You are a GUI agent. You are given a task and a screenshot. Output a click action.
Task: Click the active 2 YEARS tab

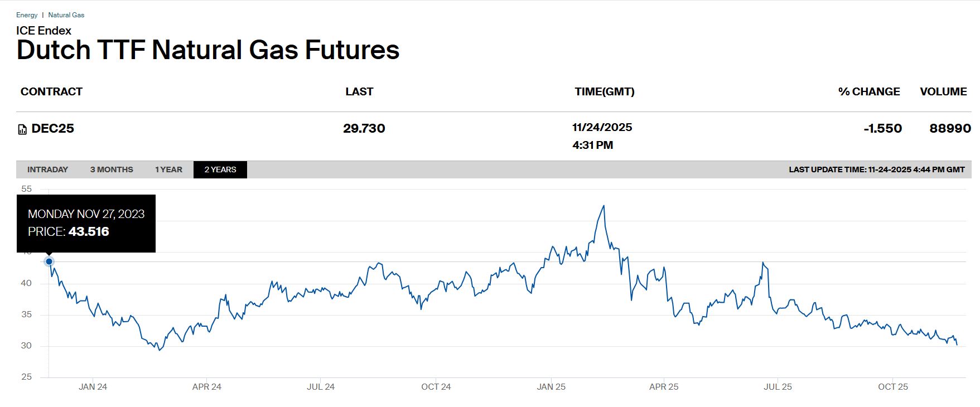[220, 169]
